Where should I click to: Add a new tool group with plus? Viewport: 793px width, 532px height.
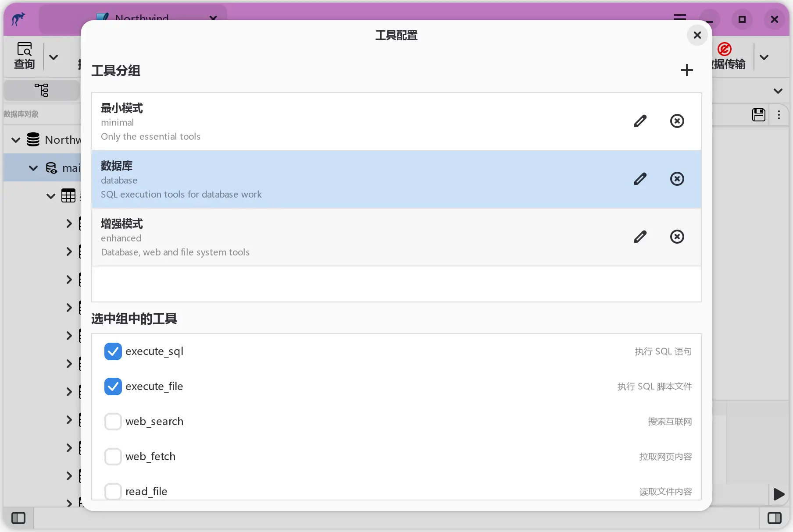coord(687,70)
